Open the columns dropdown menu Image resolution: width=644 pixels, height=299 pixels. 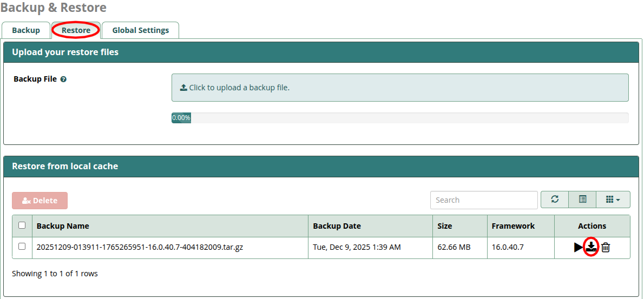point(613,200)
